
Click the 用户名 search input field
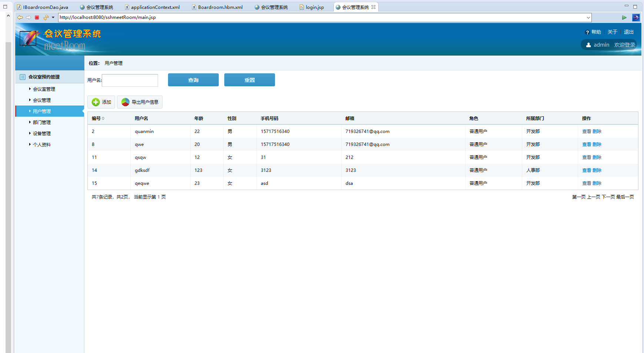click(x=130, y=80)
